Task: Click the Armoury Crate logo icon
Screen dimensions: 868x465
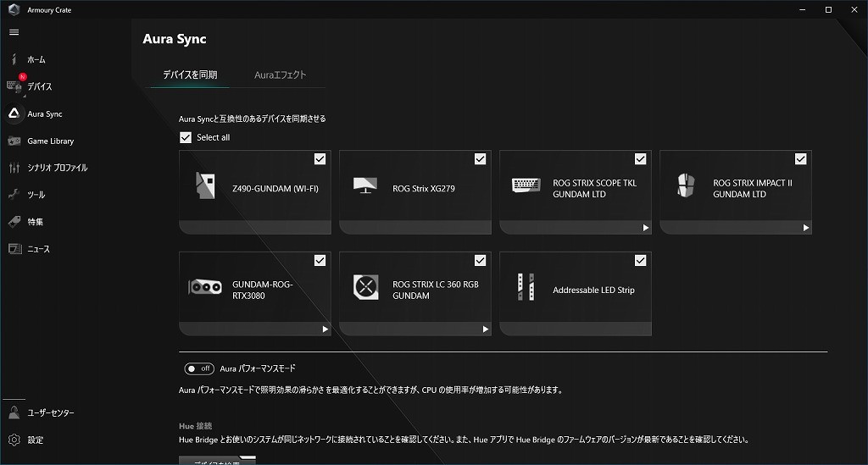Action: 14,9
